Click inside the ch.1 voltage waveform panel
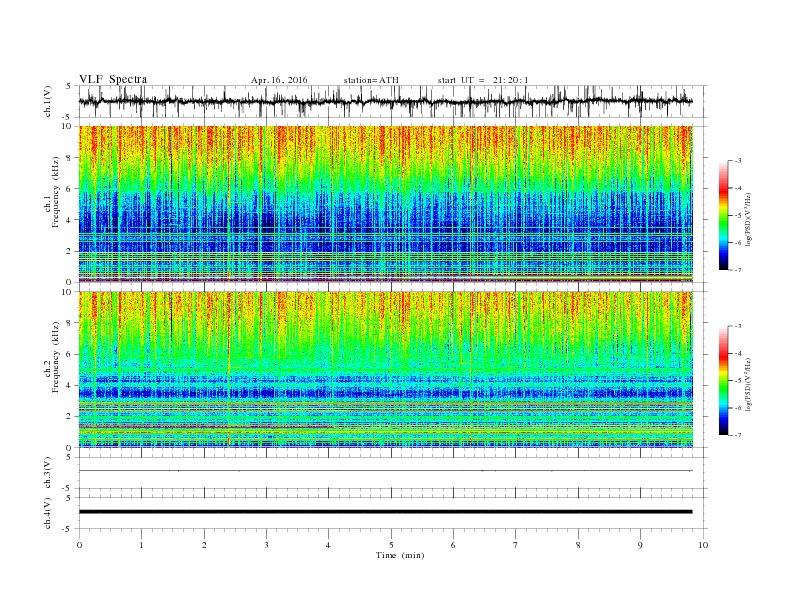792x612 pixels. pos(392,101)
